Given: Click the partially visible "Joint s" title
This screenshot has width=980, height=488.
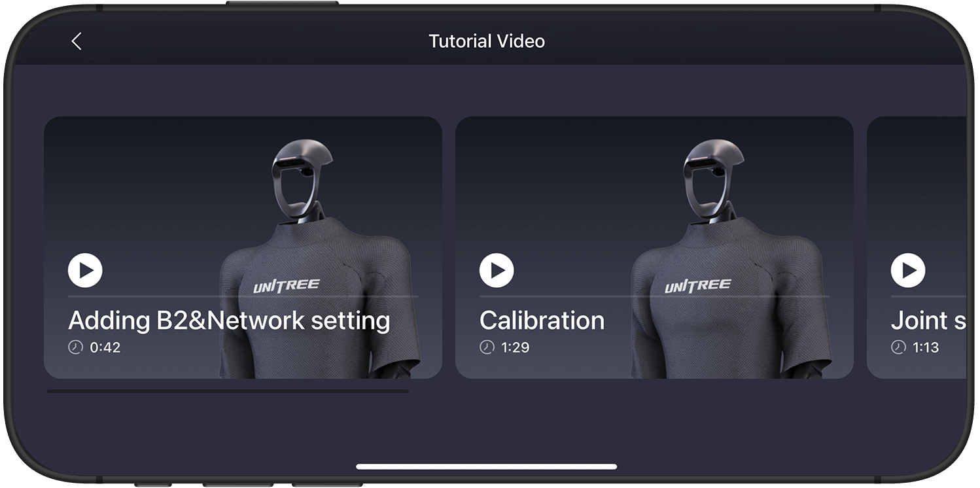Looking at the screenshot, I should click(928, 321).
